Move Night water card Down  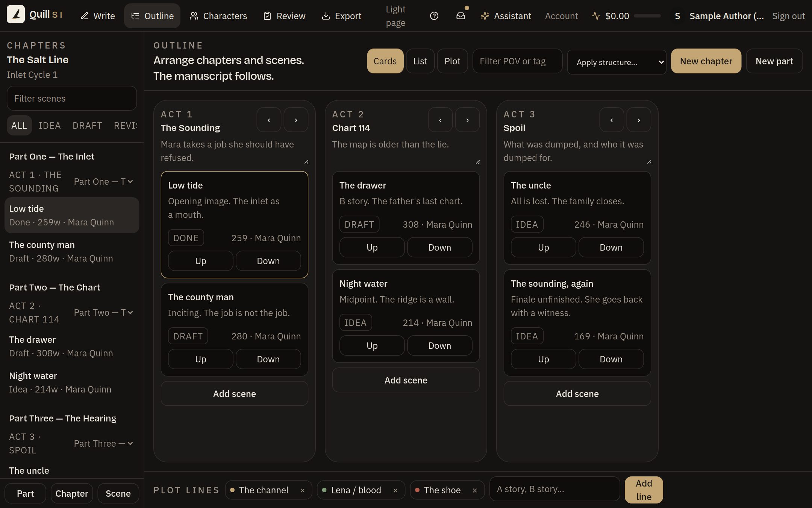point(439,345)
